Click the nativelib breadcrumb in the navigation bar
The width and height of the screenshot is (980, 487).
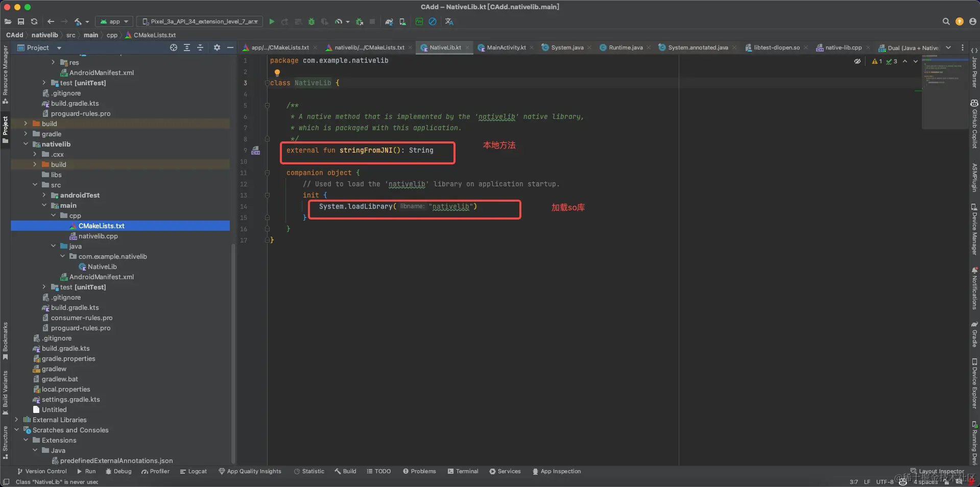45,35
